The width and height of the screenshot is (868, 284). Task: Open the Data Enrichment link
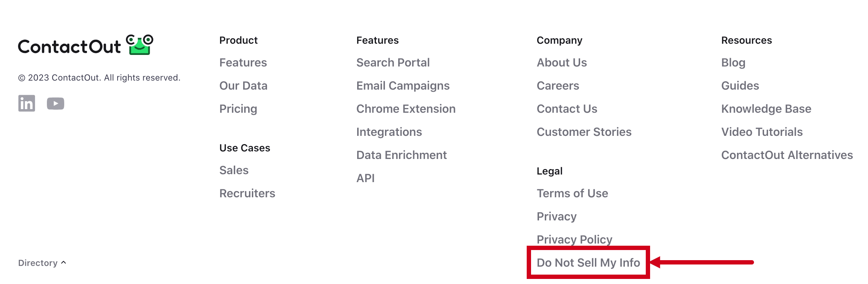pos(402,155)
